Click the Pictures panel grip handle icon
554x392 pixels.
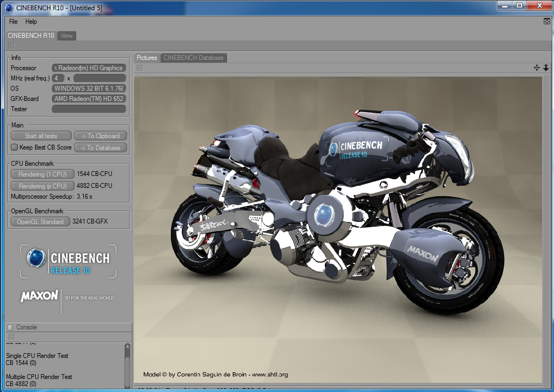[140, 67]
